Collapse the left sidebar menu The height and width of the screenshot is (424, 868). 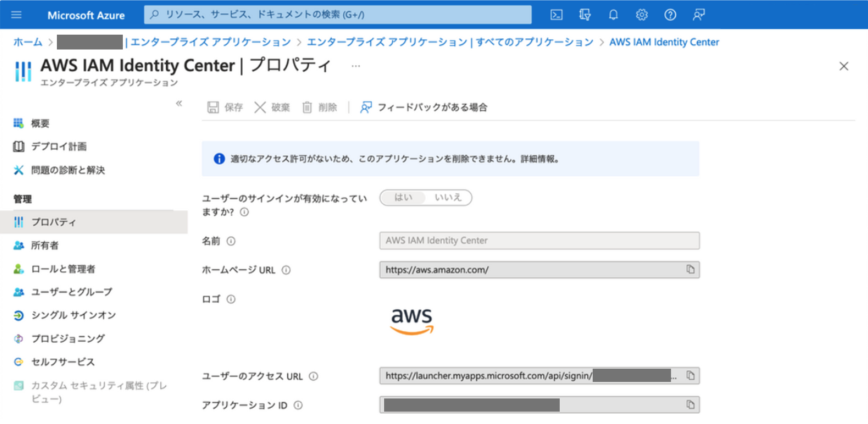coord(179,103)
